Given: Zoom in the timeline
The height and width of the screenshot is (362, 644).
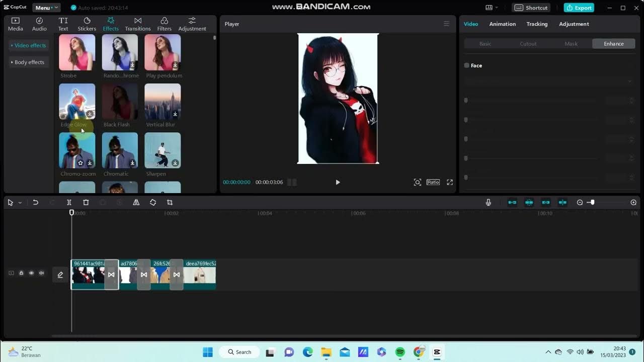Looking at the screenshot, I should [633, 202].
